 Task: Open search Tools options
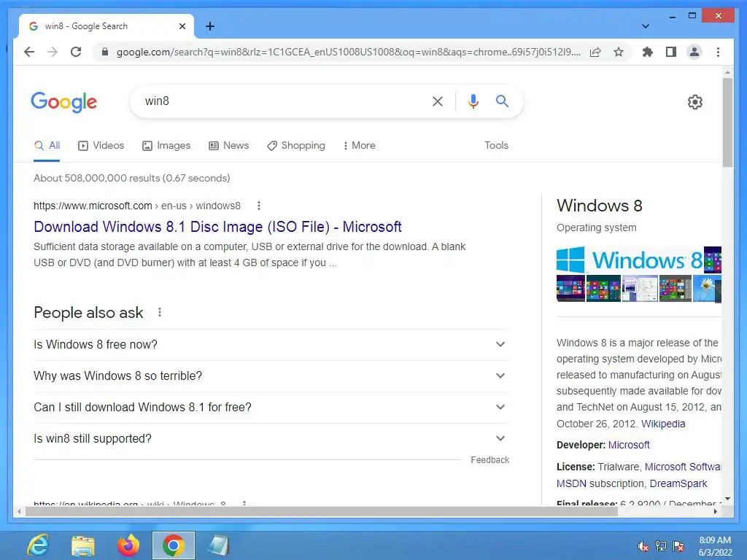(496, 146)
